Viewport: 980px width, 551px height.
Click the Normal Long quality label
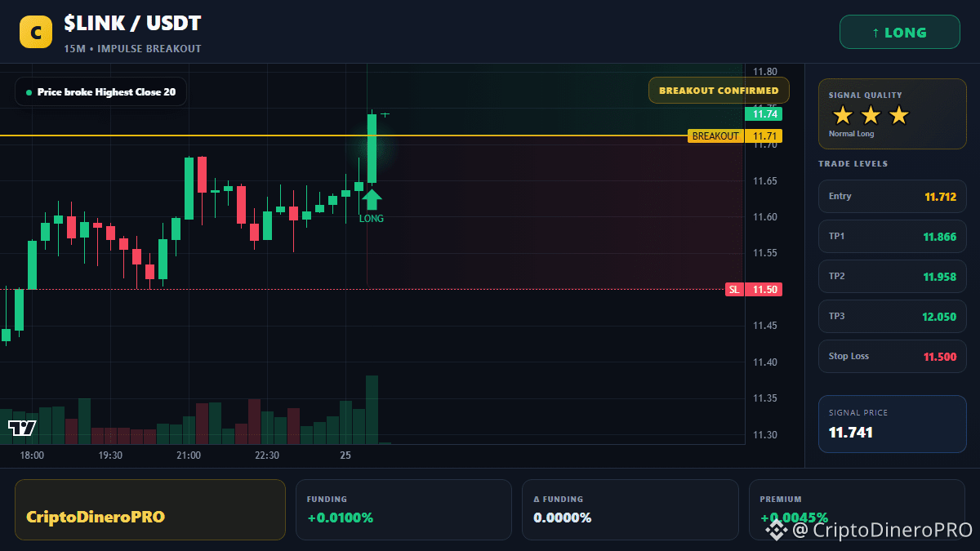851,134
